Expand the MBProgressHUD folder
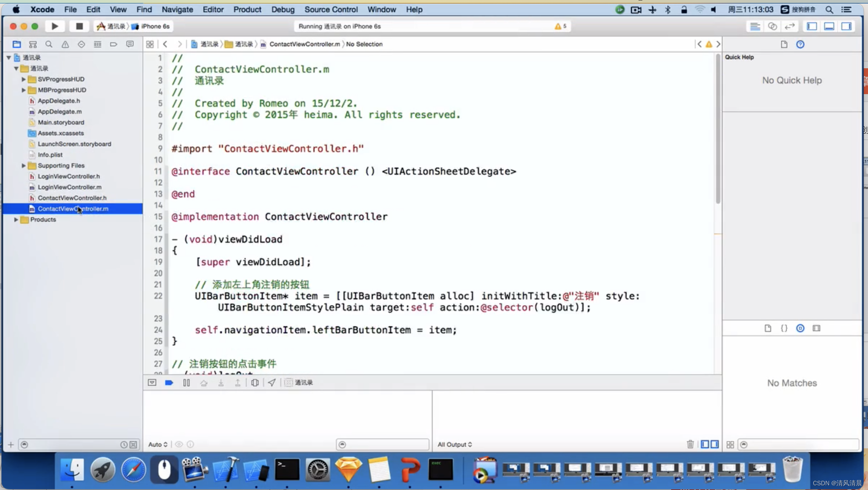 (24, 90)
